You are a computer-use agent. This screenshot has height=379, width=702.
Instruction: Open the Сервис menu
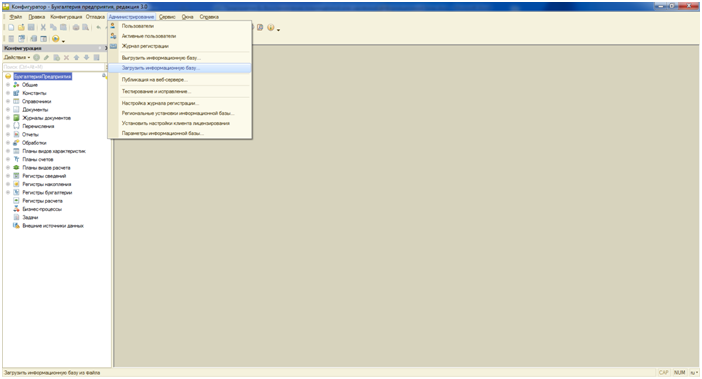pos(167,17)
